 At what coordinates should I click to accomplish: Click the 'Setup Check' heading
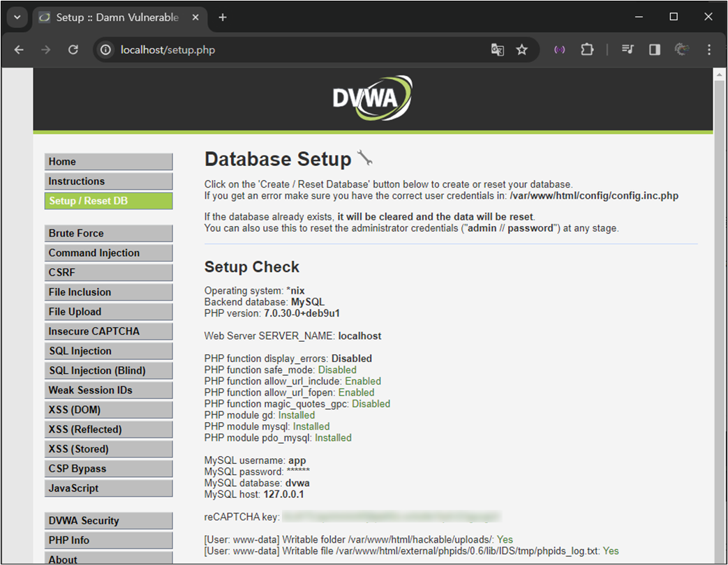(x=252, y=267)
